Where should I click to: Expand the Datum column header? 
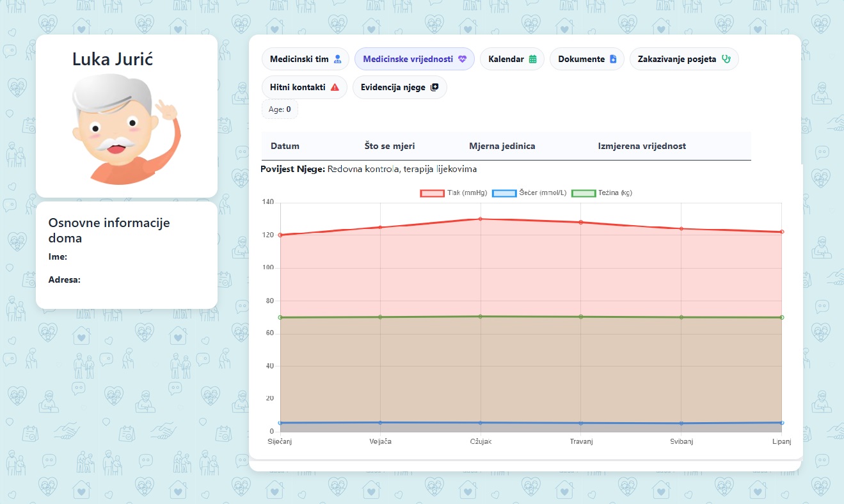285,146
